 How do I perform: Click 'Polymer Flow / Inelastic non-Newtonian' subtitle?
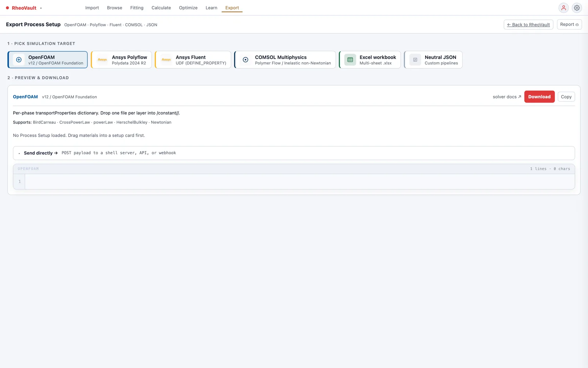(293, 63)
